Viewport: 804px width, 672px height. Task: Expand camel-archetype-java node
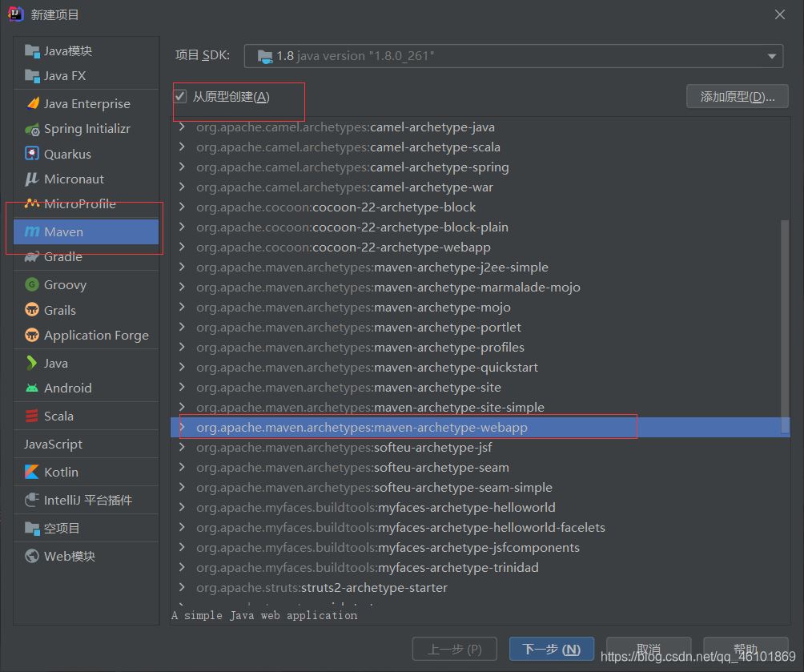point(182,127)
